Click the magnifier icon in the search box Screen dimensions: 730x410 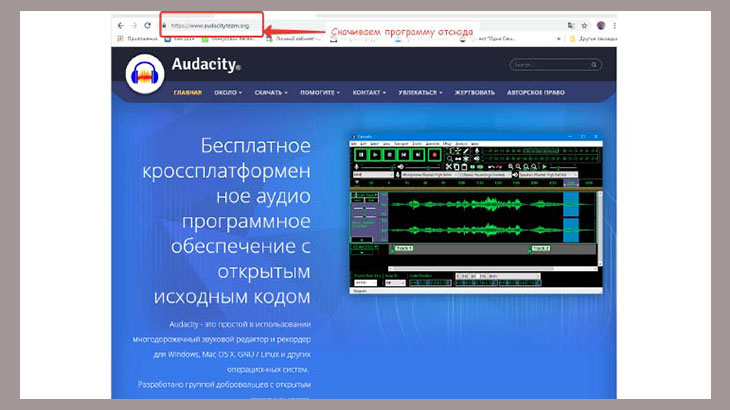click(594, 65)
